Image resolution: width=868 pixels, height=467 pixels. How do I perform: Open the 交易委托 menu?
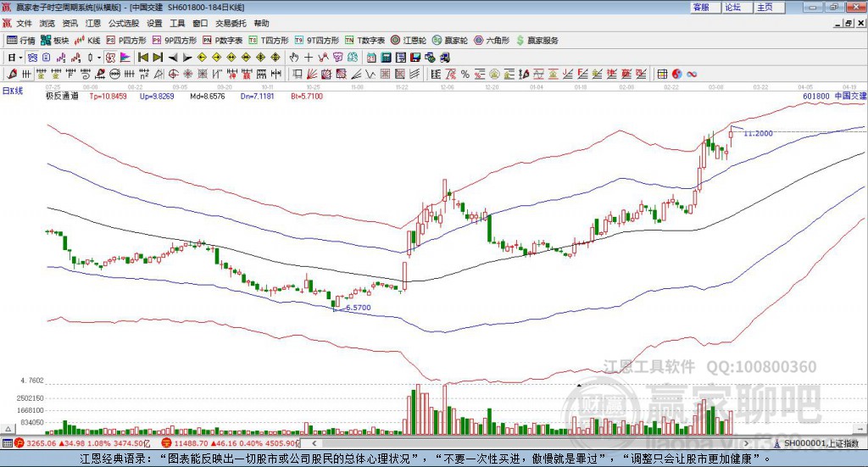(231, 23)
